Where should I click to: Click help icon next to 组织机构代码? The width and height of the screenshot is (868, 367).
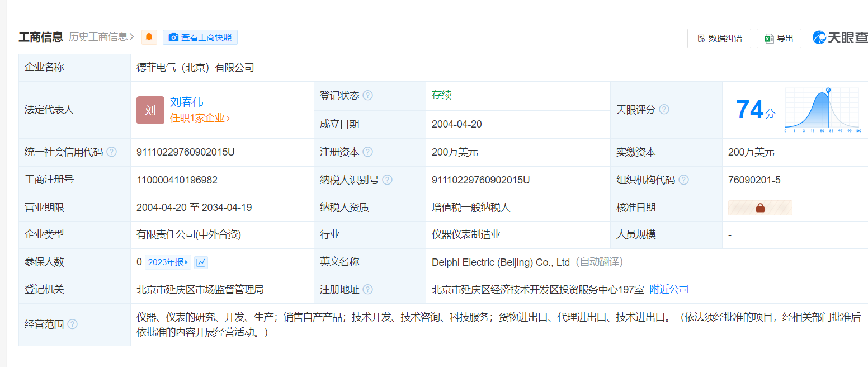click(x=683, y=180)
